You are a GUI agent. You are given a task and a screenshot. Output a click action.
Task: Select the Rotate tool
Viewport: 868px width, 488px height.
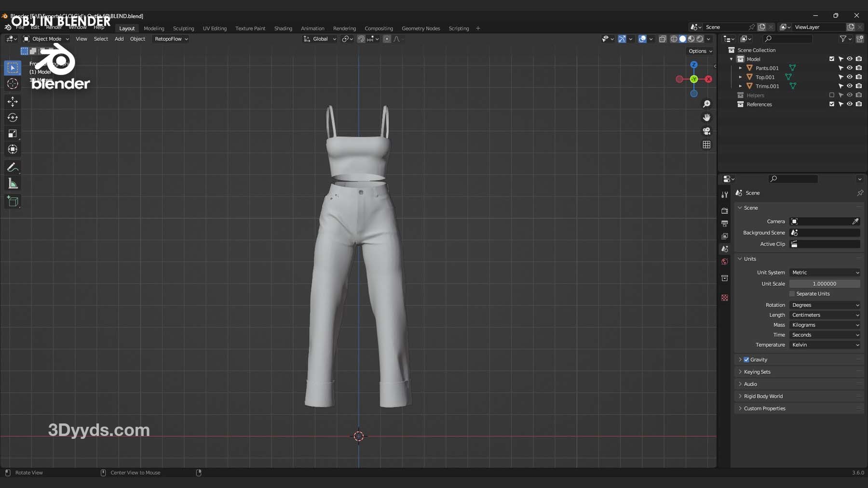(13, 118)
